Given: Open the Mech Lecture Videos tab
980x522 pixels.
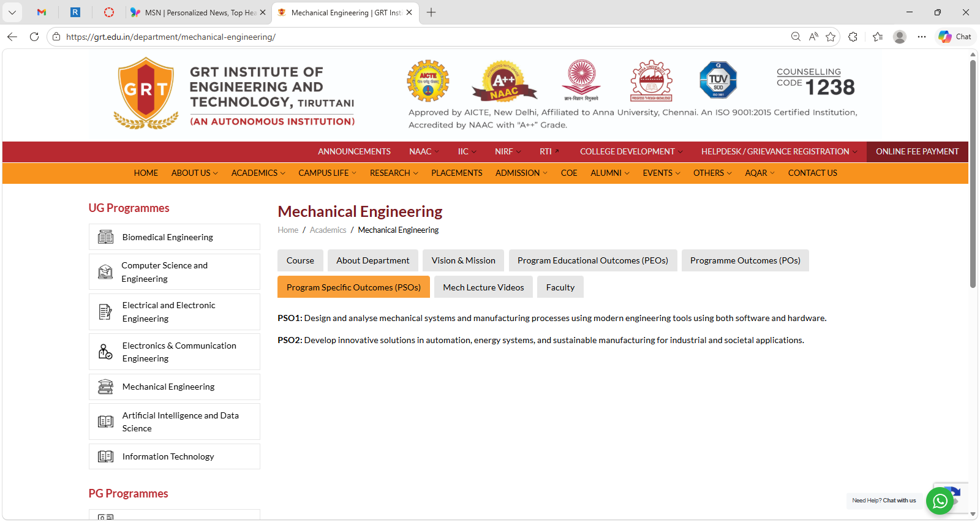Looking at the screenshot, I should (483, 287).
